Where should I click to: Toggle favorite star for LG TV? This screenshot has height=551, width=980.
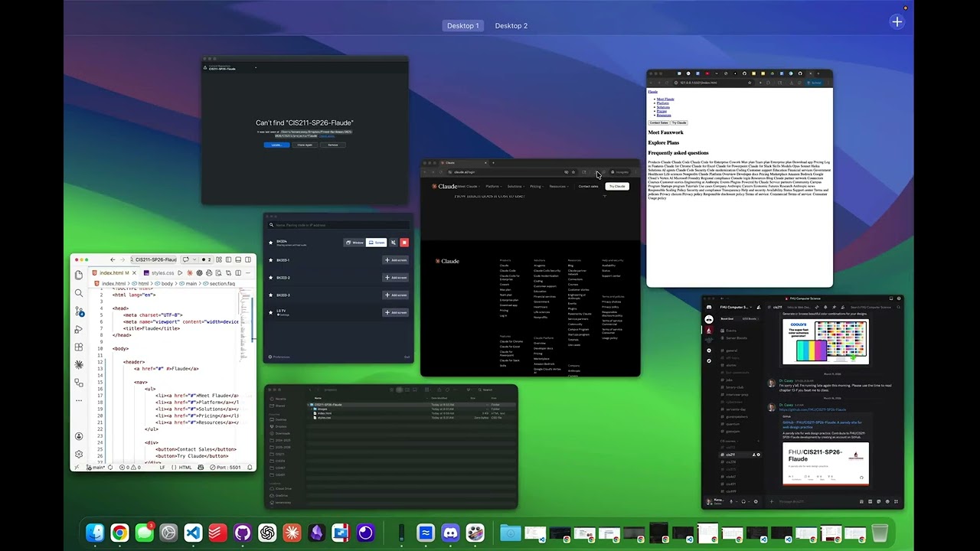(271, 312)
